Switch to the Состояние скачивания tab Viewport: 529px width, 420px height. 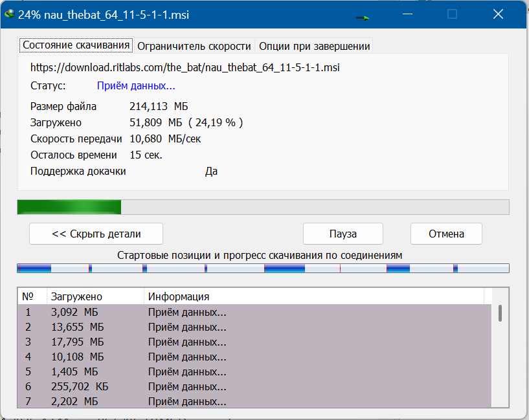pyautogui.click(x=76, y=46)
